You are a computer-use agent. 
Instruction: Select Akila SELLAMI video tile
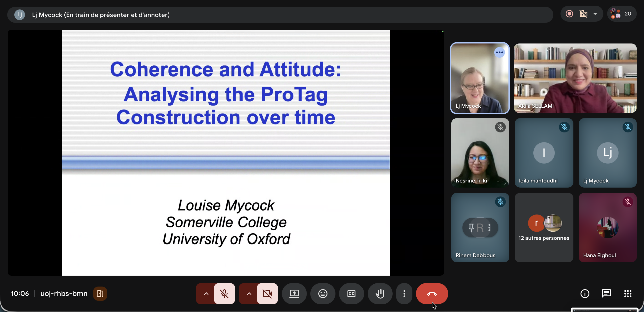click(575, 78)
